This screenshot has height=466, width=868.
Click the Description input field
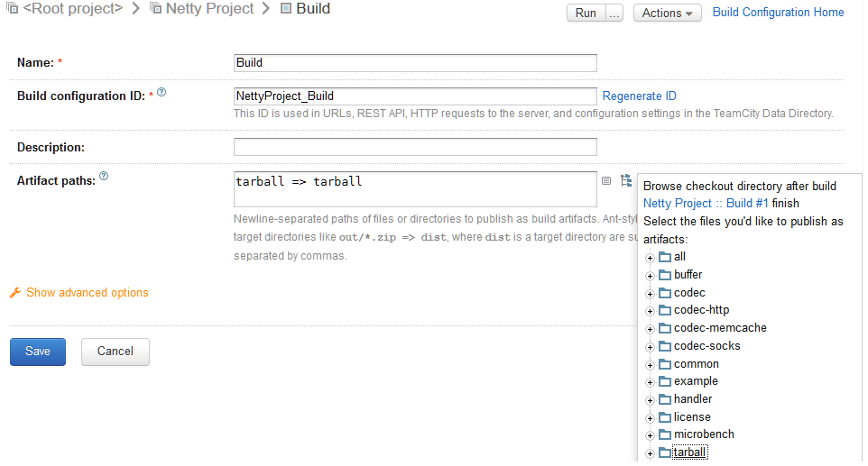pos(415,147)
